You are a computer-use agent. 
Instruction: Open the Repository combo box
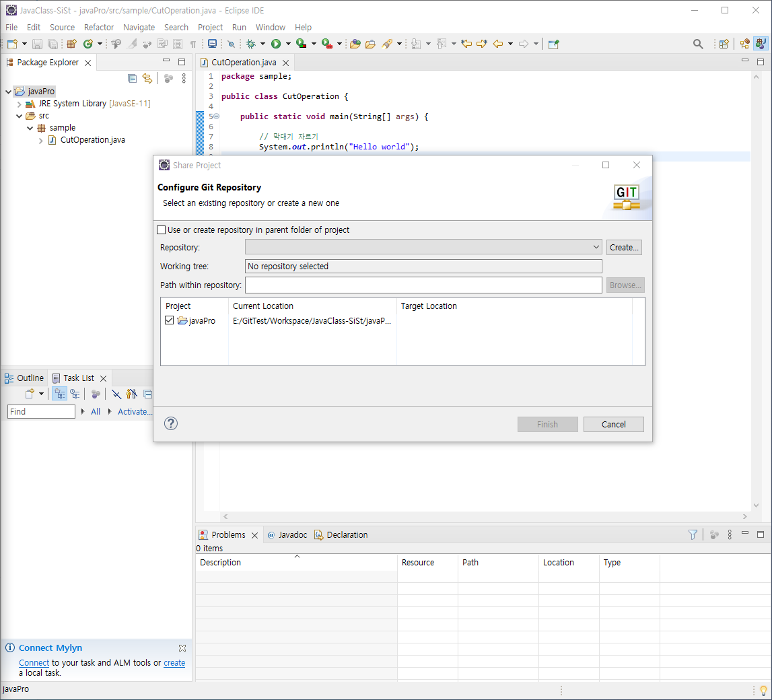coord(423,247)
